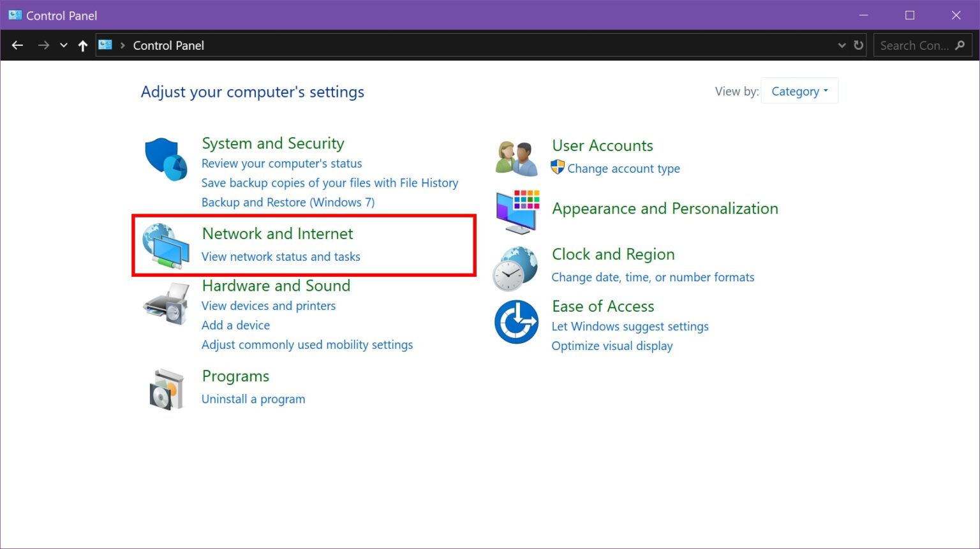Open System and Security category
Viewport: 980px width, 549px height.
[x=273, y=143]
